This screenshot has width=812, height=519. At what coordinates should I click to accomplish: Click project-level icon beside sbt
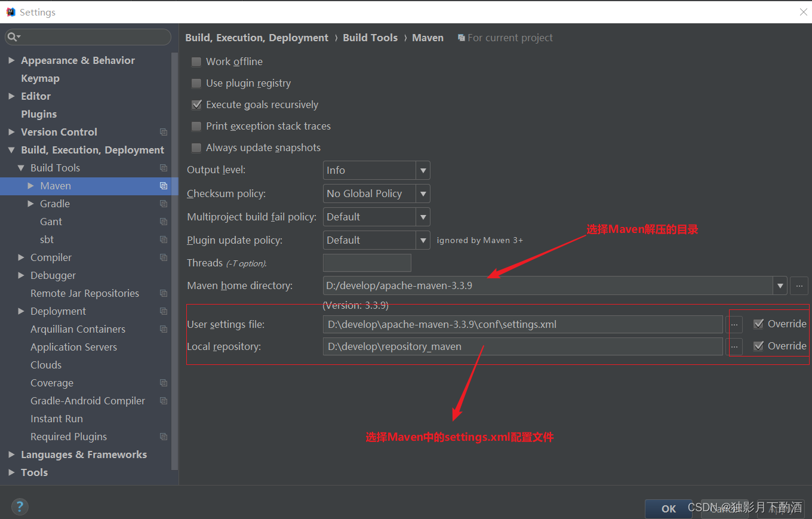(x=164, y=239)
